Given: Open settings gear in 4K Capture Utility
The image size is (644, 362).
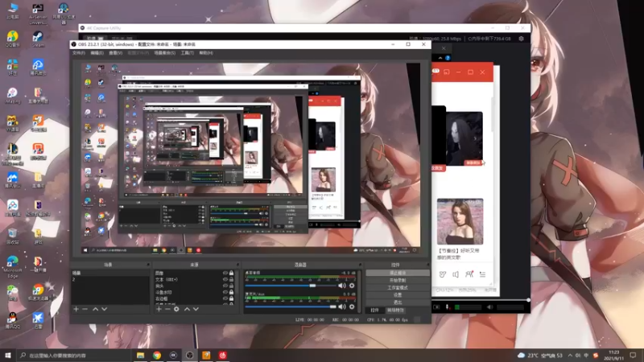Looking at the screenshot, I should coord(521,39).
